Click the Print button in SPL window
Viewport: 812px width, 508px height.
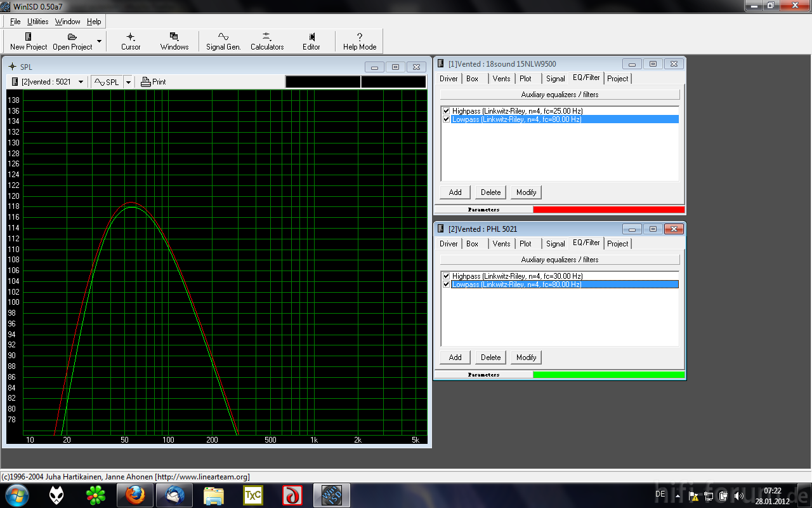(x=154, y=82)
